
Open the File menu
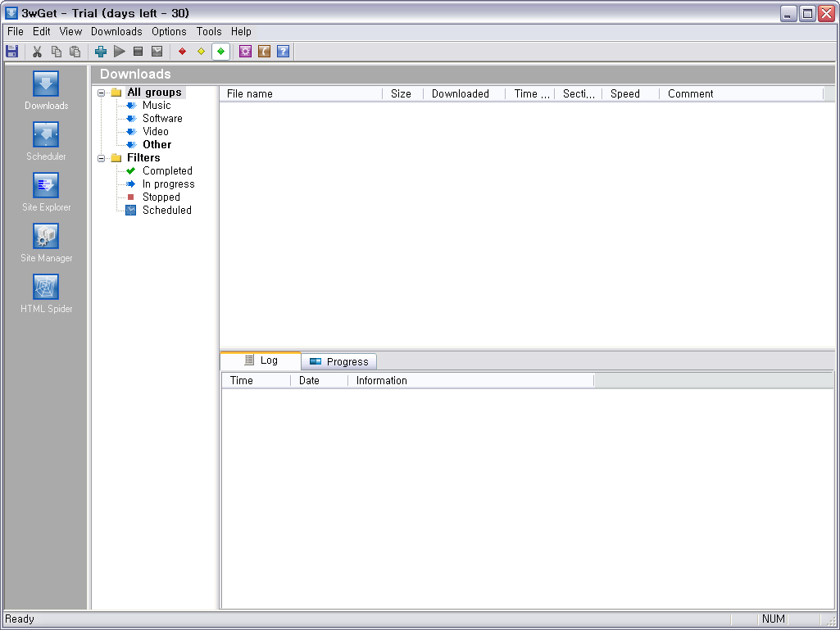(16, 32)
